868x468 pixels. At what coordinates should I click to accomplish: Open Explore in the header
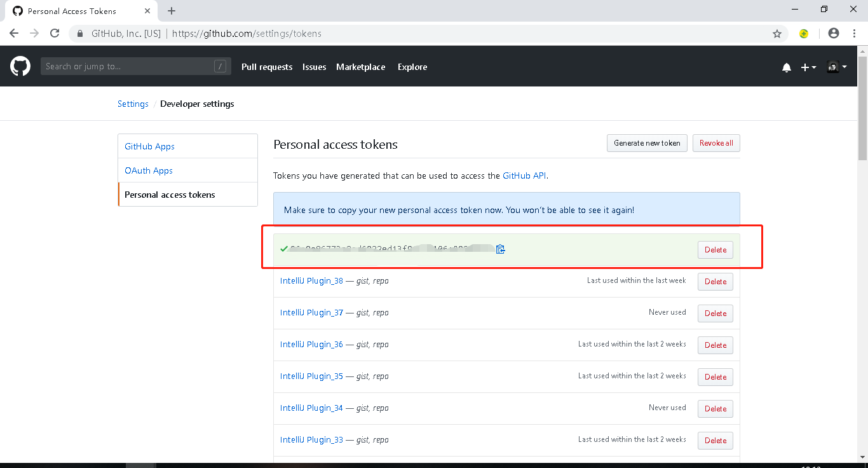(412, 67)
